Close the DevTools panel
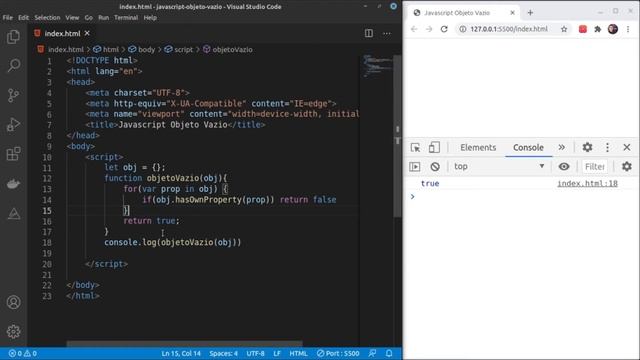The image size is (640, 360). pyautogui.click(x=627, y=147)
